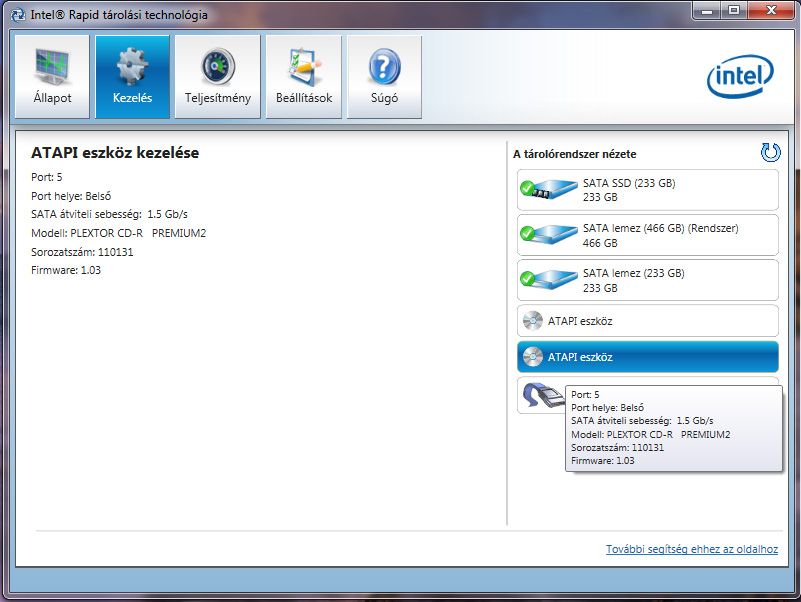Click the highlighted ATAPI eszköz entry
The height and width of the screenshot is (602, 801).
648,357
